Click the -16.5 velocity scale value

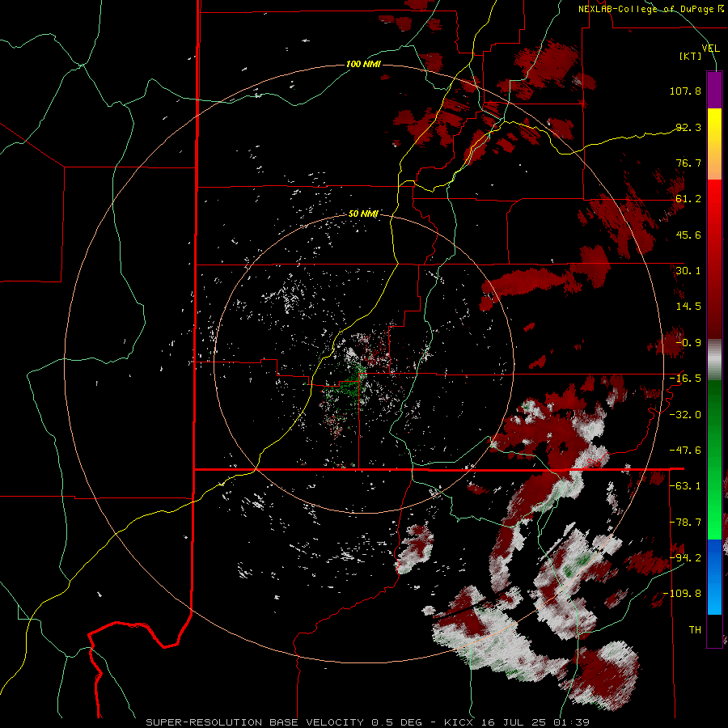click(685, 379)
